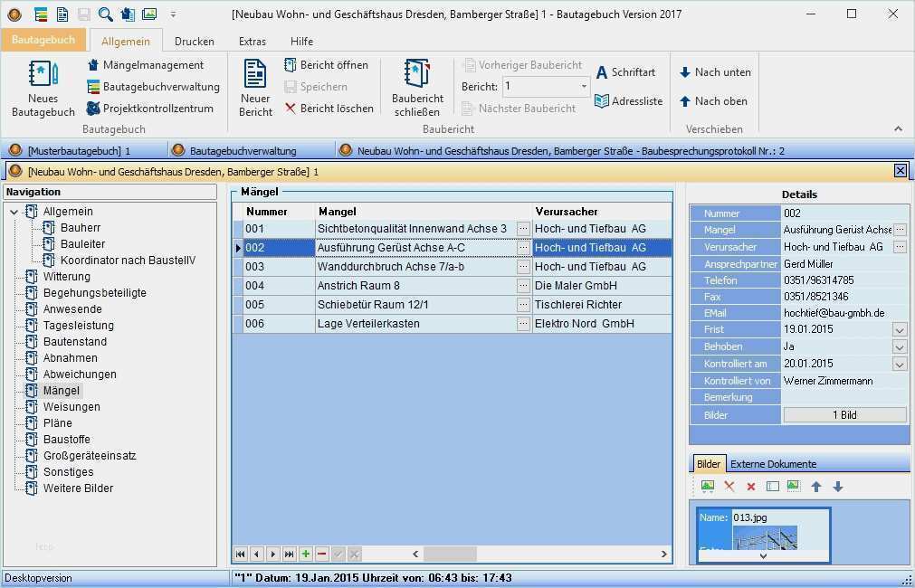Viewport: 915px width, 588px height.
Task: Select Weisungen in the navigation tree
Action: pos(72,406)
